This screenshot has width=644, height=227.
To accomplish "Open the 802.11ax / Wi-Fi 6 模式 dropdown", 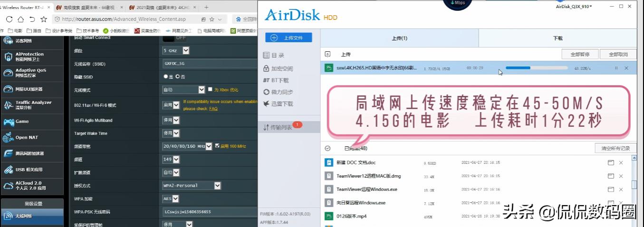I will [171, 104].
